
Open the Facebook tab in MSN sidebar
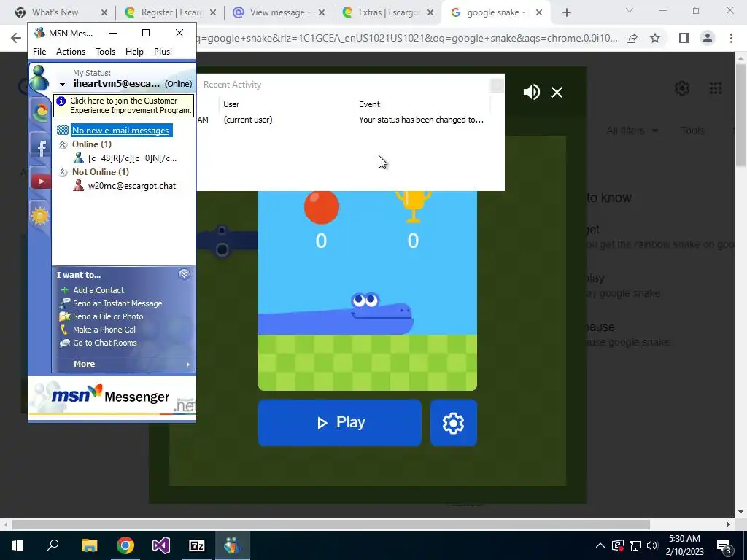pyautogui.click(x=41, y=147)
